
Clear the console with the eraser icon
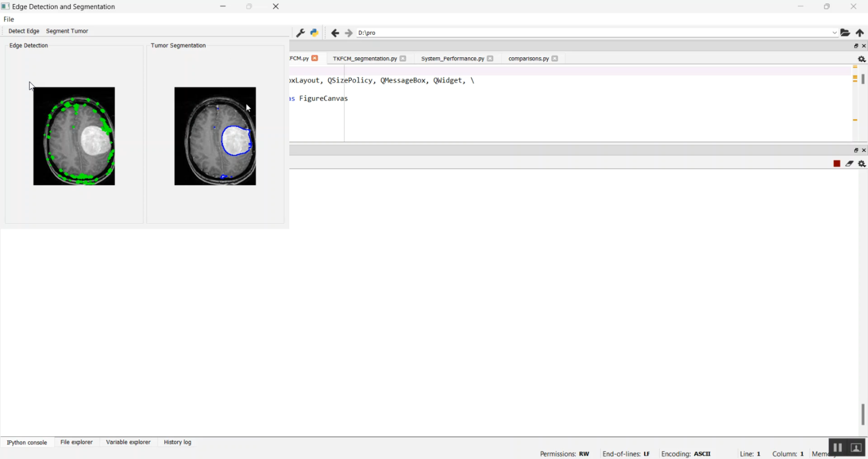point(849,164)
